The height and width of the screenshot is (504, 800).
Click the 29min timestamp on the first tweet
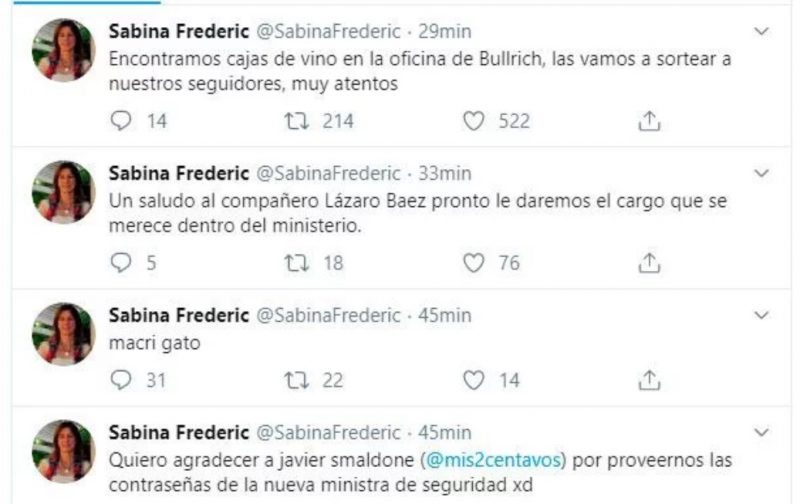pos(444,32)
